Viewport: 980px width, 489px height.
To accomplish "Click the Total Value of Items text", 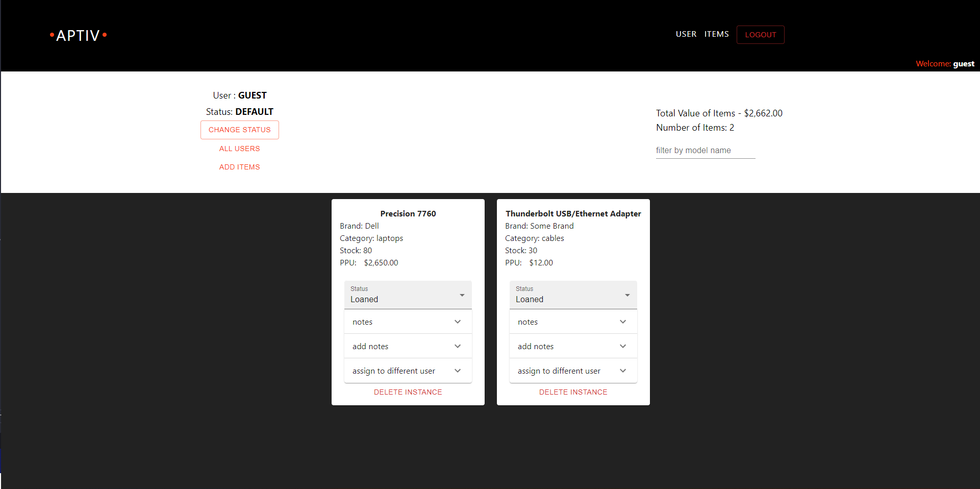I will (x=719, y=113).
